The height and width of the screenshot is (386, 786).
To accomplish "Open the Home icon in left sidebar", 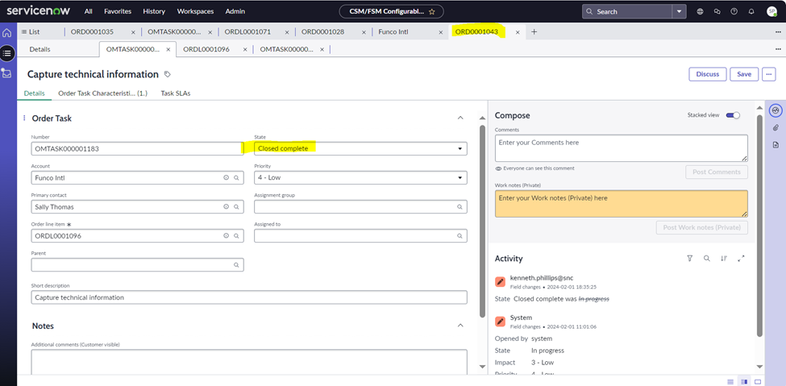I will point(7,33).
